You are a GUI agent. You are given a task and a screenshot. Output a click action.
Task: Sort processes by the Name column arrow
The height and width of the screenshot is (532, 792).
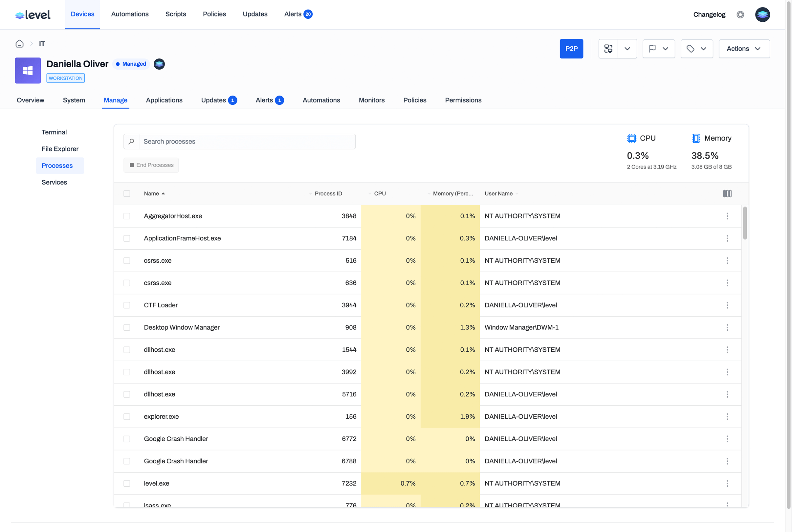[164, 193]
